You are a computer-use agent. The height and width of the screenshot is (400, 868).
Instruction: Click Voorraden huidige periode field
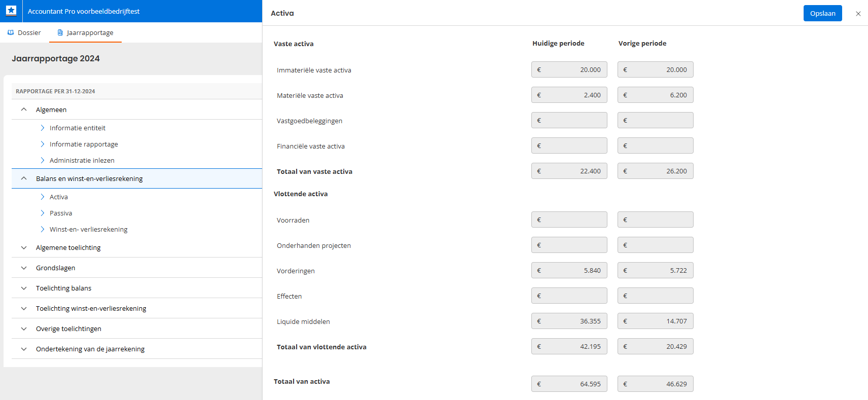pyautogui.click(x=569, y=220)
